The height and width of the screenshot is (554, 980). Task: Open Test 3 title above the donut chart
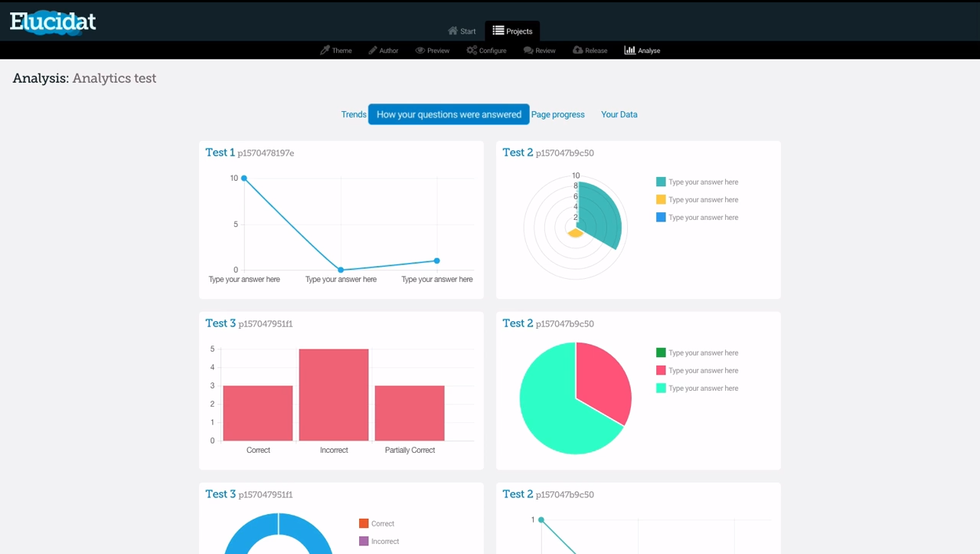[220, 494]
